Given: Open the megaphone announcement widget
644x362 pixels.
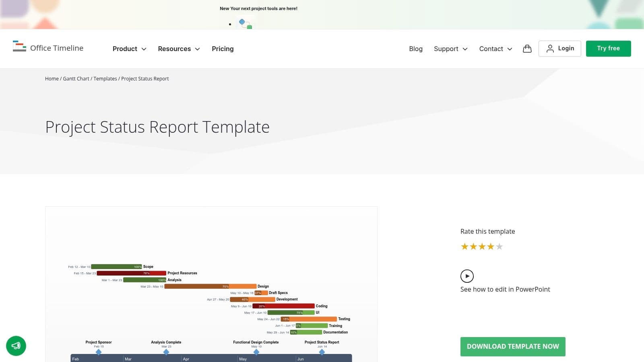Looking at the screenshot, I should point(16,346).
